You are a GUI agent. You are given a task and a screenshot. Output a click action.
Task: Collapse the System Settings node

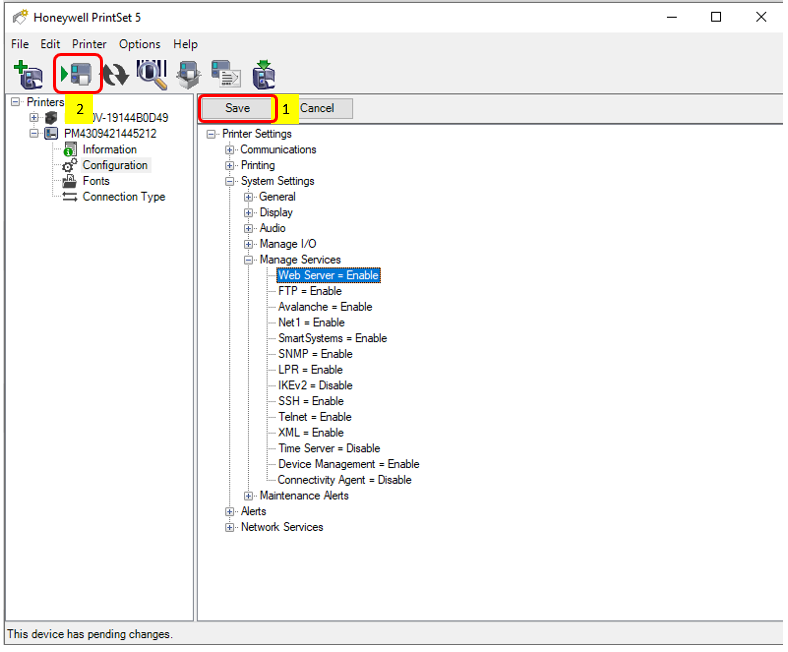click(230, 181)
